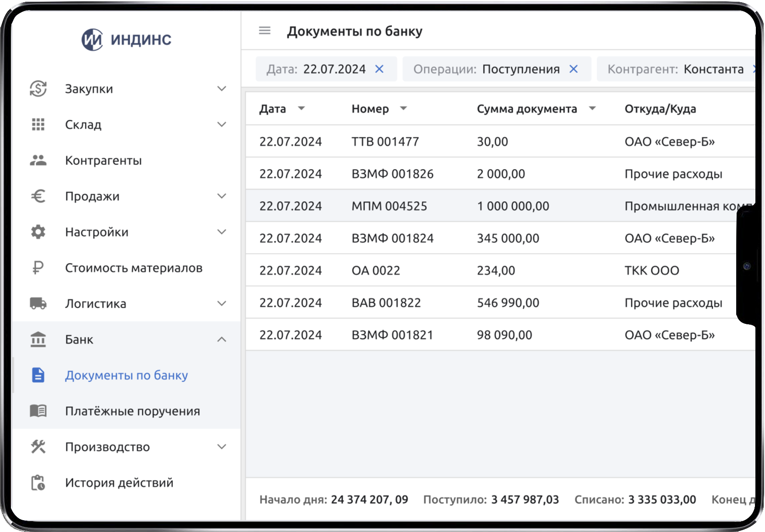
Task: Select the ruble icon for Стоимость материалов
Action: click(x=38, y=268)
